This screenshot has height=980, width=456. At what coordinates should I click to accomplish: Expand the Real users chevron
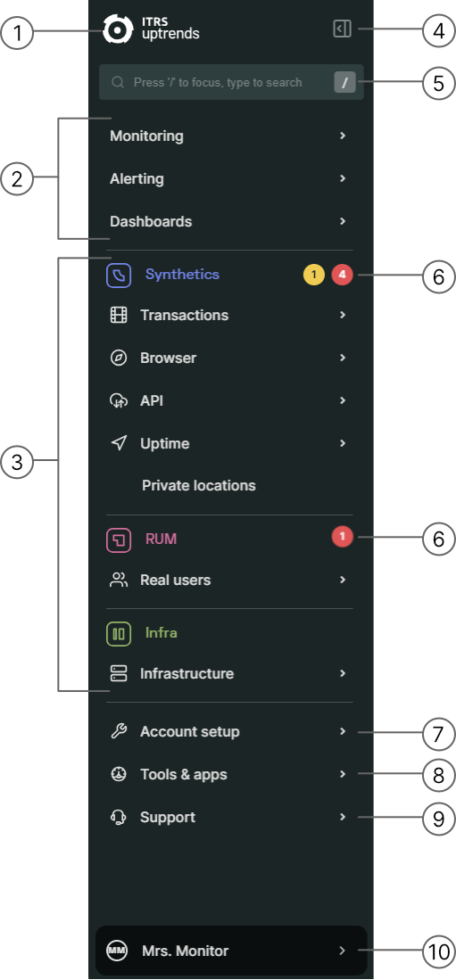342,580
